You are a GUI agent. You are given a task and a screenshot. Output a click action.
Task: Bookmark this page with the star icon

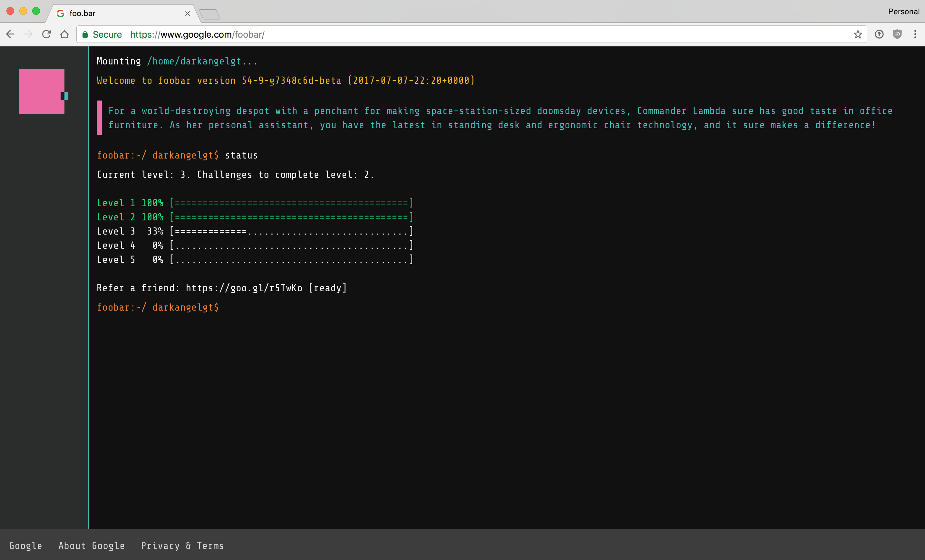click(858, 34)
